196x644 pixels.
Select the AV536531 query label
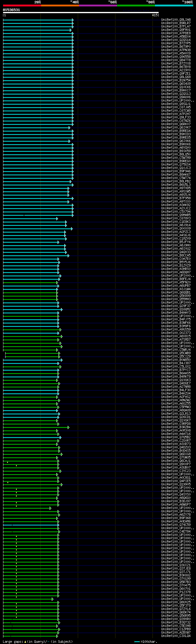[11, 10]
